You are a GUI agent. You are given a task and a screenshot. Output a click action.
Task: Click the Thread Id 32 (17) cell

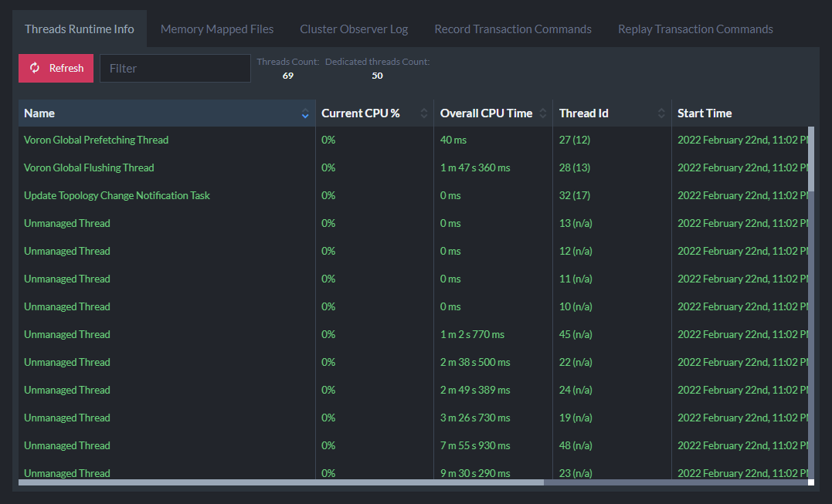pos(574,195)
